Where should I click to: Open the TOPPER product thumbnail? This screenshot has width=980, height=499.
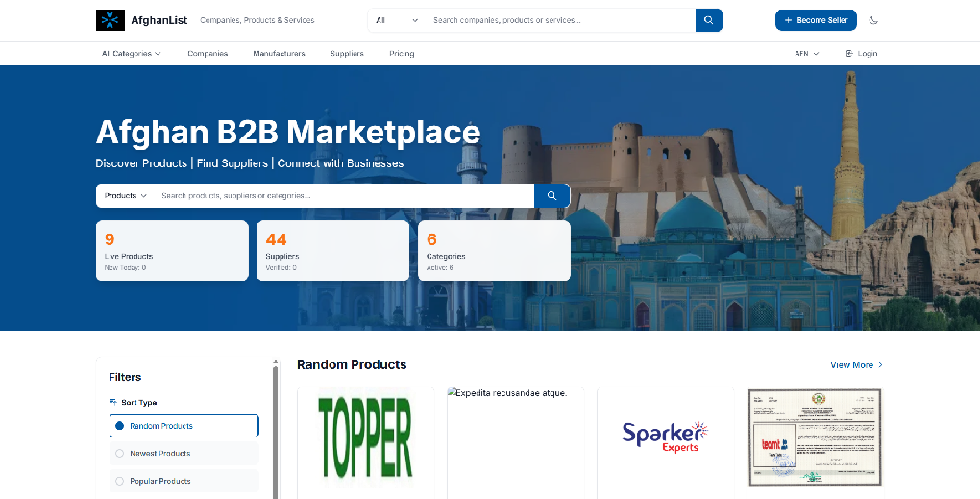click(364, 437)
